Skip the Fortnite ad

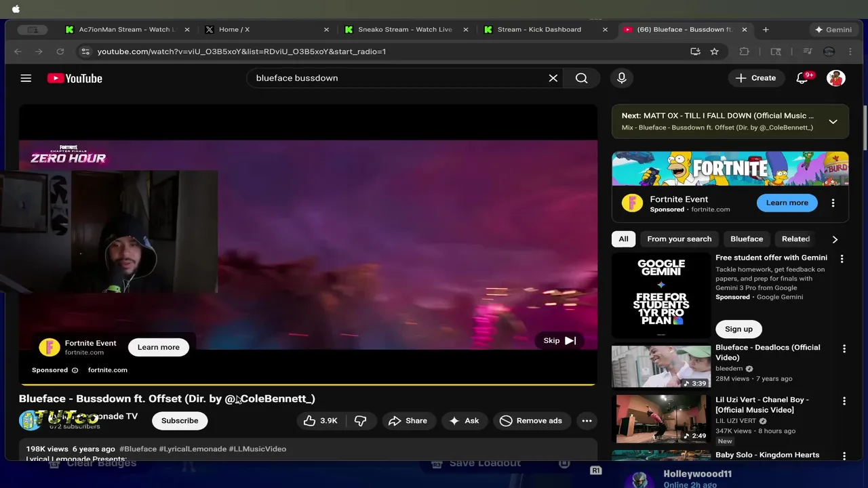click(559, 341)
